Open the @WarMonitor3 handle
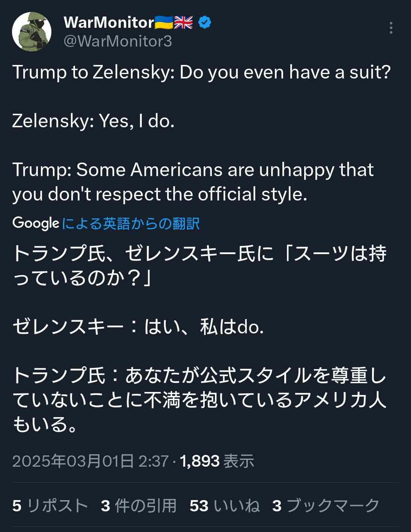 pyautogui.click(x=118, y=41)
